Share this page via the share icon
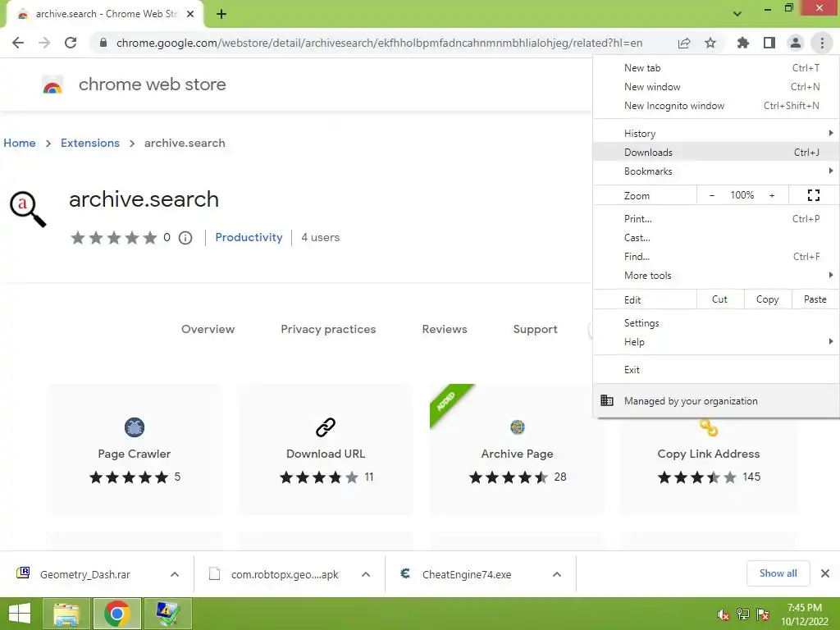This screenshot has width=840, height=630. point(684,43)
